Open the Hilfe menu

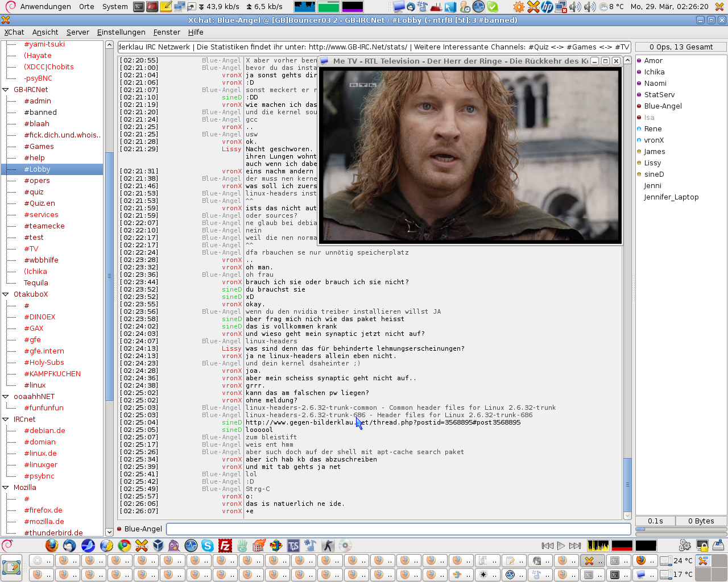click(x=196, y=32)
